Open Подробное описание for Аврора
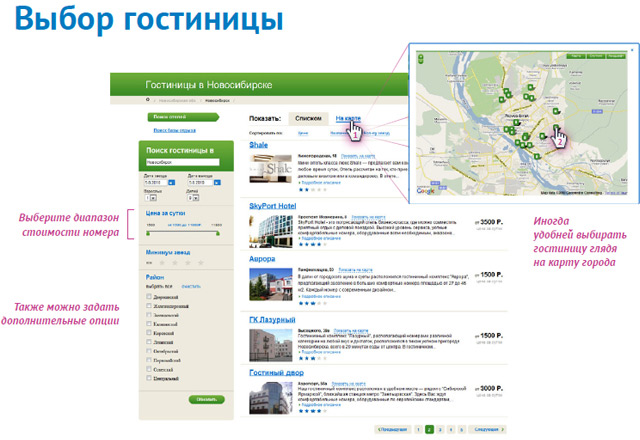This screenshot has height=440, width=640. click(320, 296)
